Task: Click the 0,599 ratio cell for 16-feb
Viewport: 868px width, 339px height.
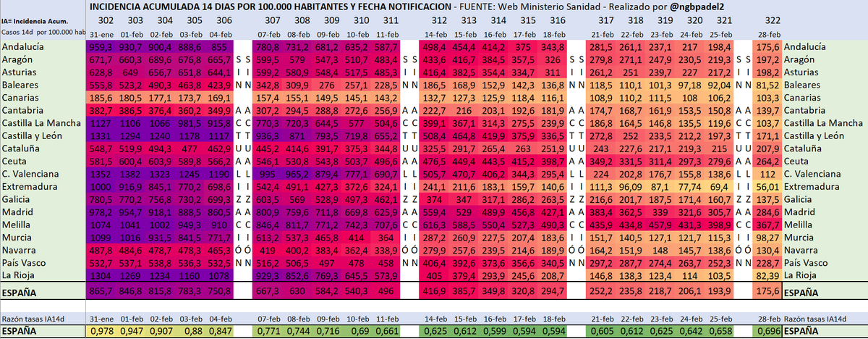Action: click(494, 331)
